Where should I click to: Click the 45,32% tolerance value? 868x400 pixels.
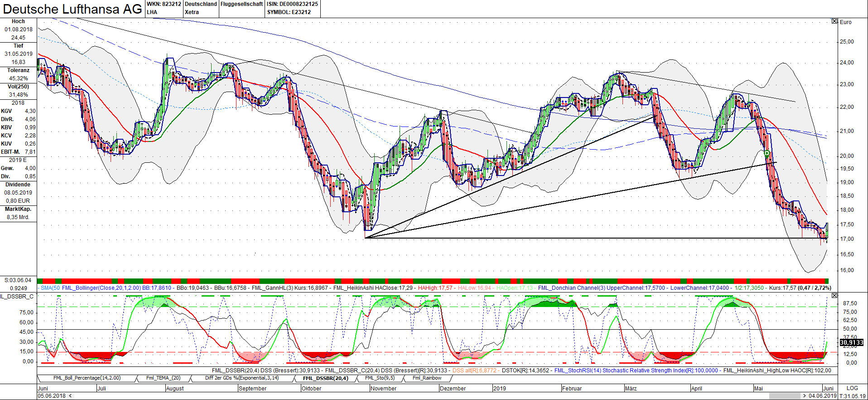click(x=18, y=78)
